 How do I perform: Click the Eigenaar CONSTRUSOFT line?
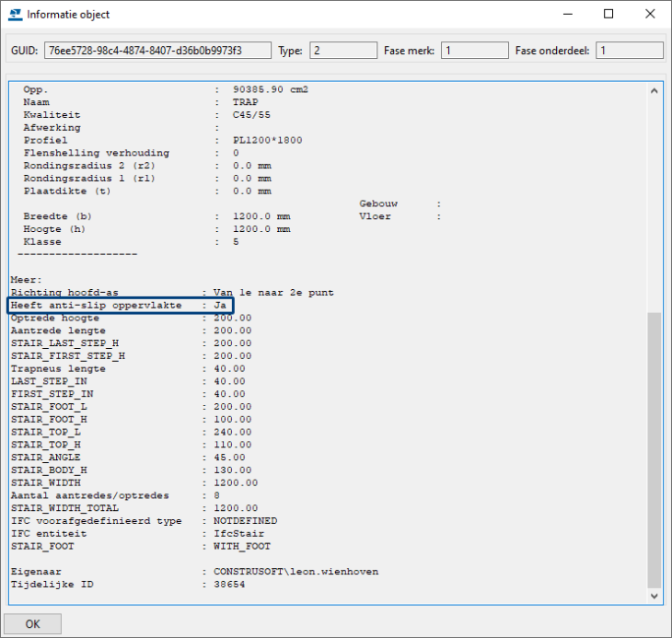click(x=194, y=572)
